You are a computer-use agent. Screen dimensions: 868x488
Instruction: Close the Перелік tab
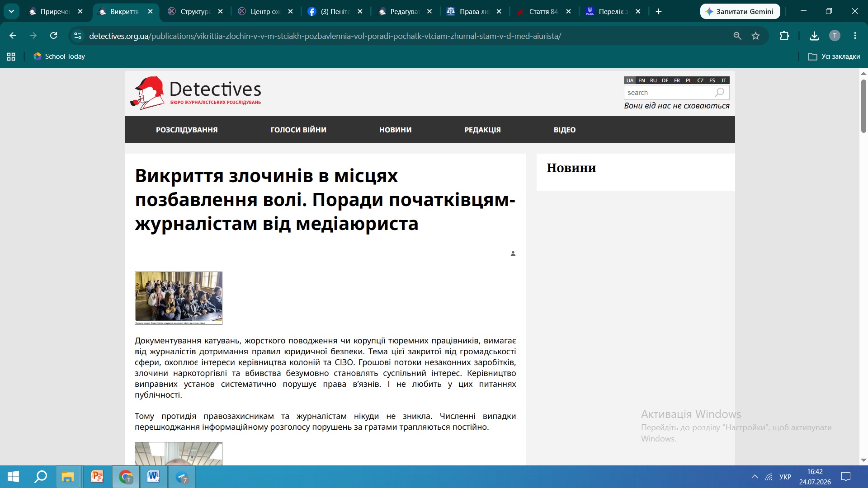pyautogui.click(x=638, y=11)
